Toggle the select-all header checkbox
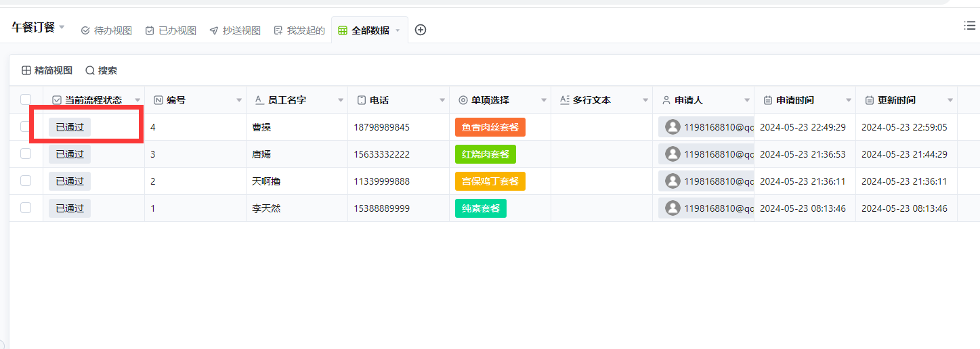This screenshot has width=980, height=349. pos(26,99)
